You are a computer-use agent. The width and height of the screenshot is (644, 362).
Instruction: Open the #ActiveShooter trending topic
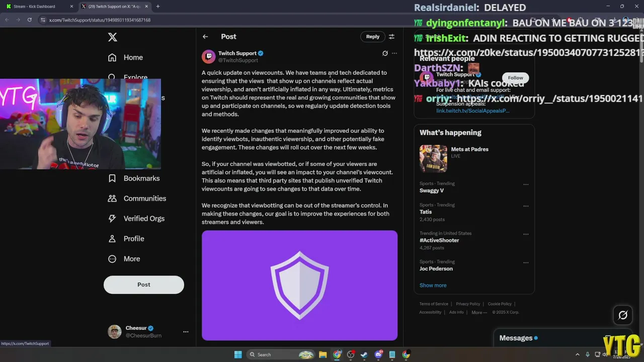439,240
